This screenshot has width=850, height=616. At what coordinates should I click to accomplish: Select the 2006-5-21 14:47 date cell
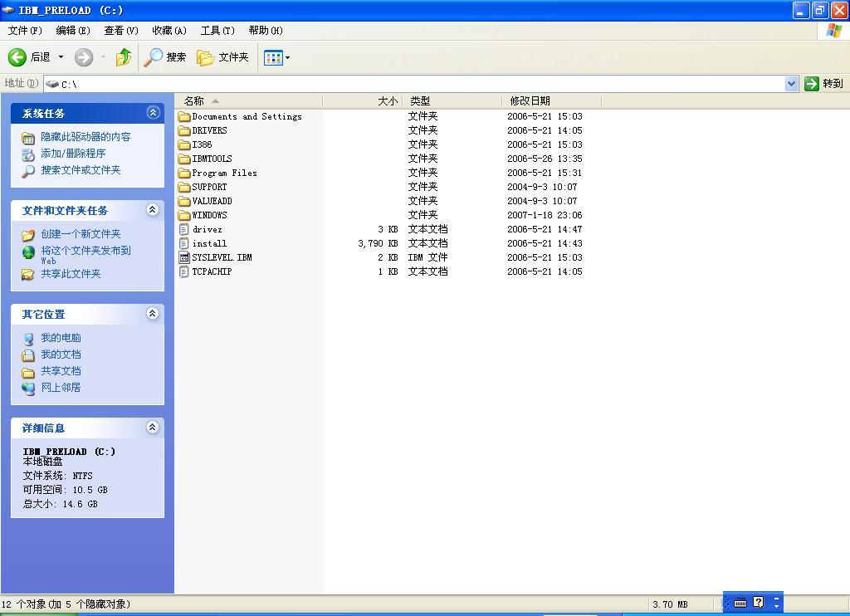tap(545, 229)
